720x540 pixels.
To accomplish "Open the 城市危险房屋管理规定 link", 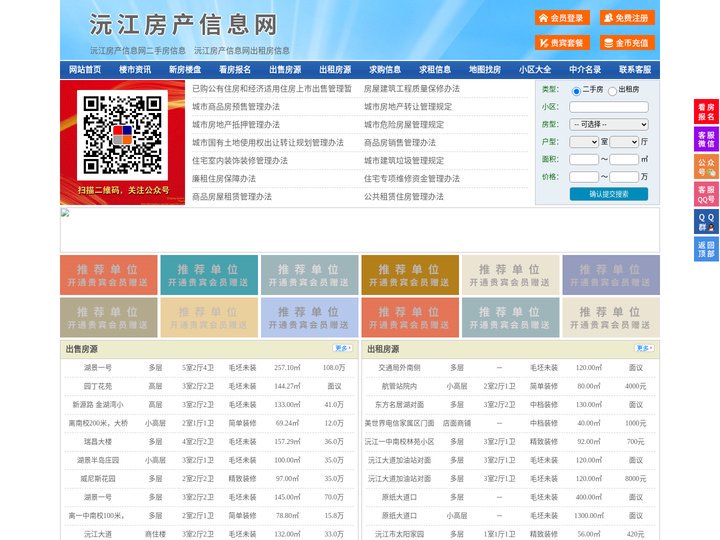I will (404, 124).
